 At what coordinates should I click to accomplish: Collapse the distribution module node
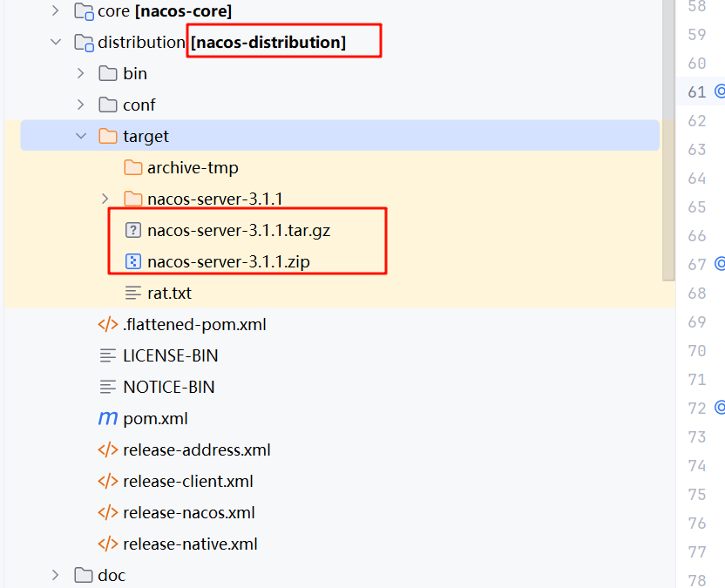56,42
